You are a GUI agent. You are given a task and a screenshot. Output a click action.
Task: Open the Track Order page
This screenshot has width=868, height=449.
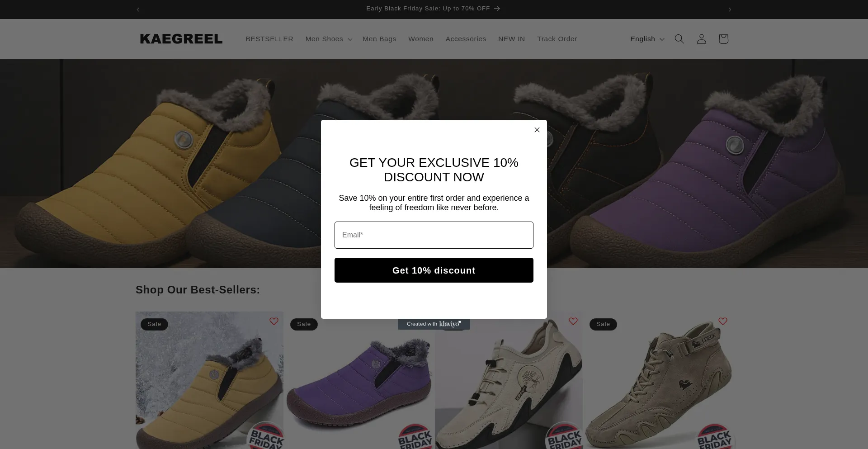click(557, 39)
